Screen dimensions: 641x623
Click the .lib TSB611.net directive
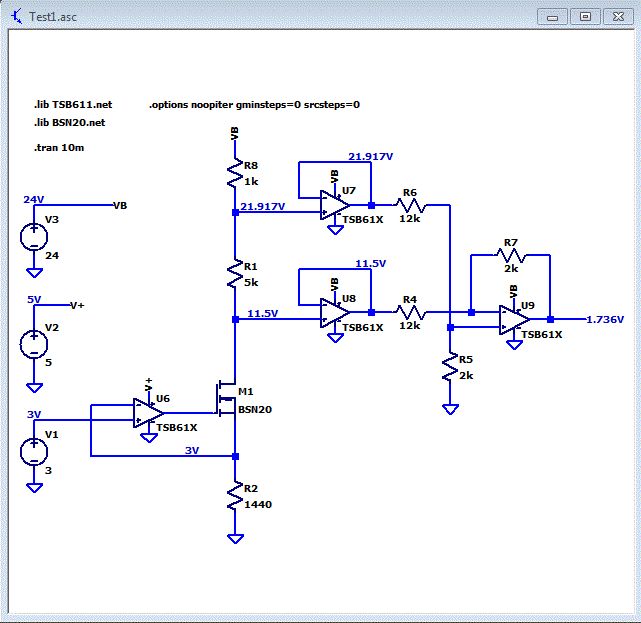click(73, 105)
